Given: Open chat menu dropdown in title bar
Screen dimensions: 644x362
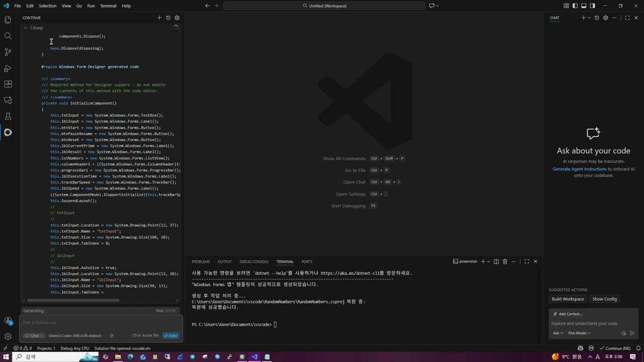Looking at the screenshot, I should pyautogui.click(x=437, y=6).
